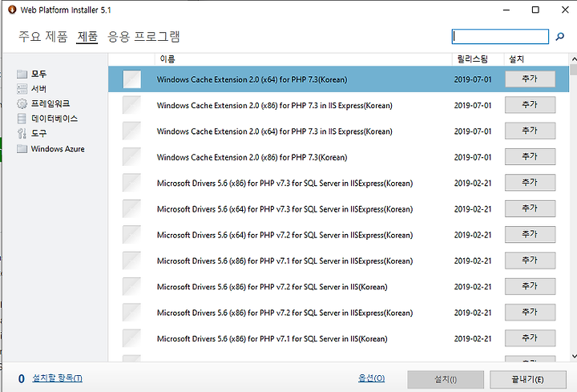Add WinCache 2.0 (x64) PHP 7.3 IIS Express
The image size is (577, 392).
[530, 131]
